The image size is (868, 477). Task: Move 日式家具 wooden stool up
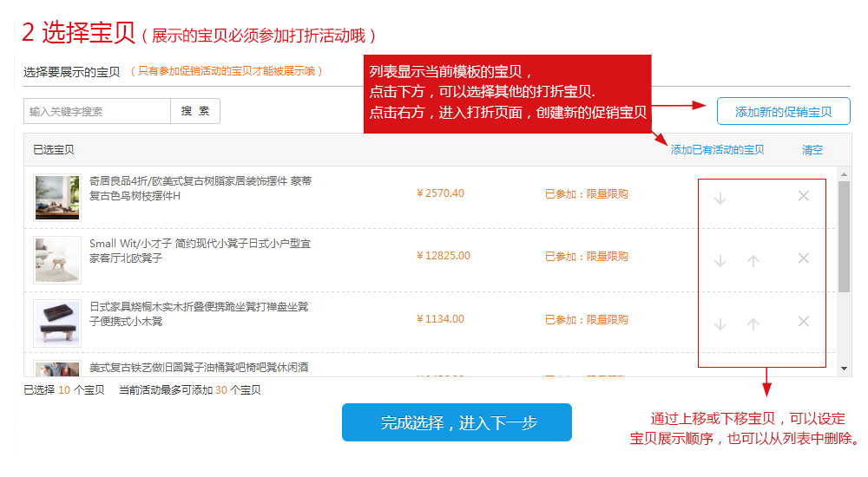point(753,323)
